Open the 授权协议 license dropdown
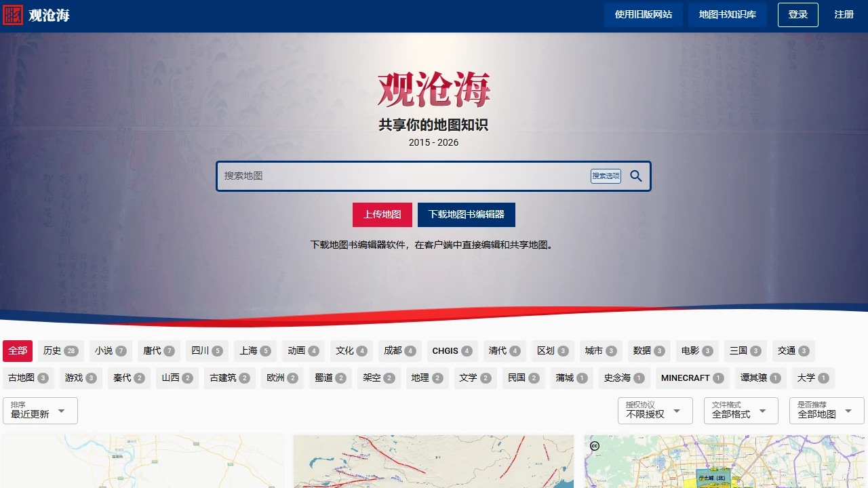The height and width of the screenshot is (488, 868). 654,411
